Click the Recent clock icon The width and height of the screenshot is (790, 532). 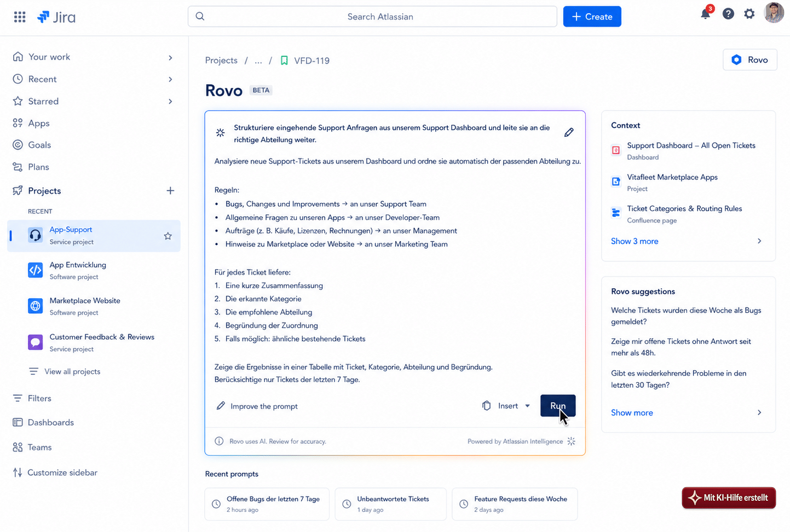click(x=18, y=79)
